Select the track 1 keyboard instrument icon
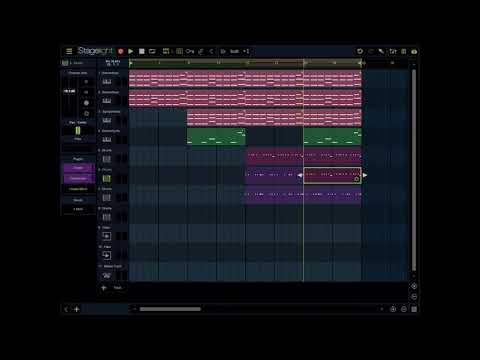Screen dimensions: 480x360 (107, 82)
